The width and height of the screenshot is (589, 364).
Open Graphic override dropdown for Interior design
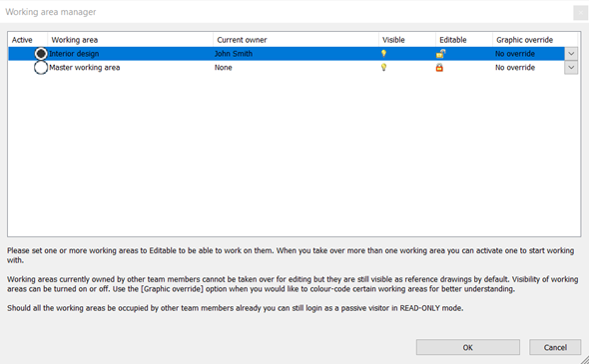(571, 54)
